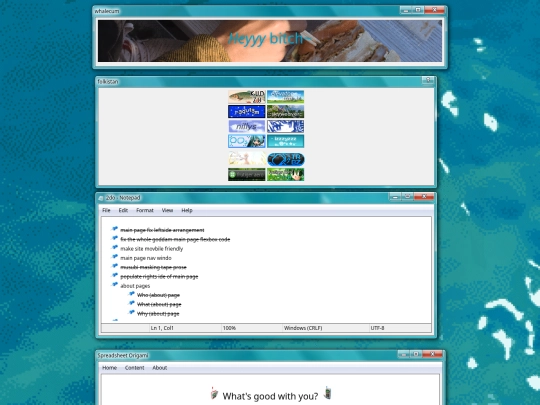Click 'Windows (CRLF)' in status bar
This screenshot has height=405, width=540.
pyautogui.click(x=303, y=328)
